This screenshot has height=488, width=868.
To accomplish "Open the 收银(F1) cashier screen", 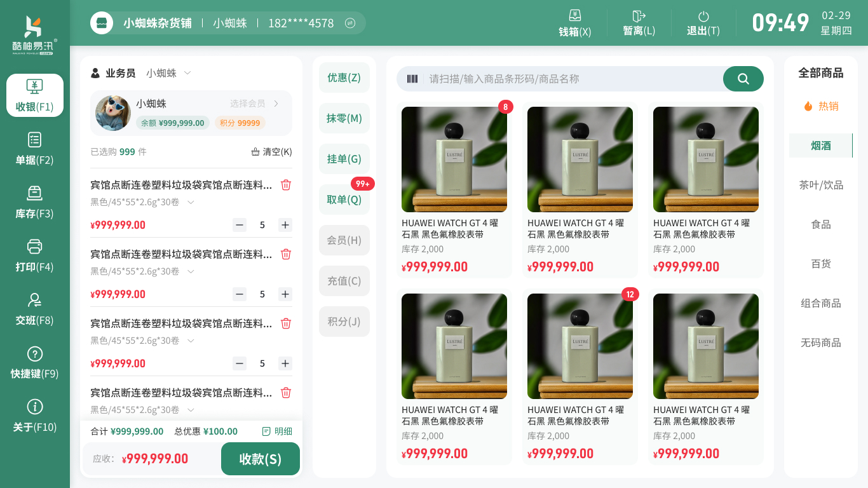I will 35,95.
